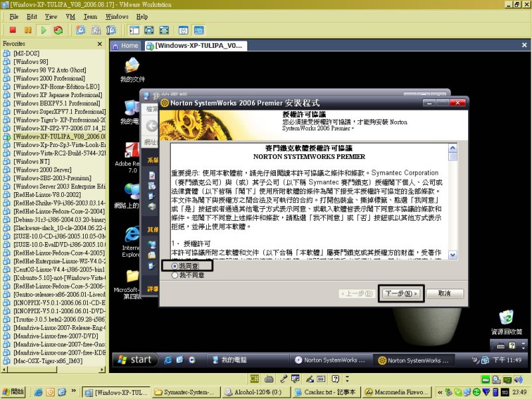Click the Full Screen toolbar icon
The width and height of the screenshot is (532, 399).
click(x=149, y=30)
